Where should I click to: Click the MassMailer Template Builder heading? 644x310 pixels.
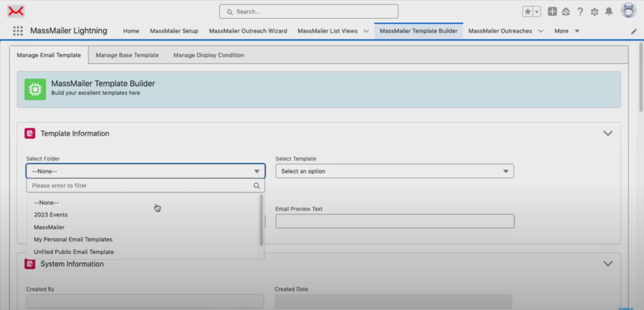coord(103,84)
